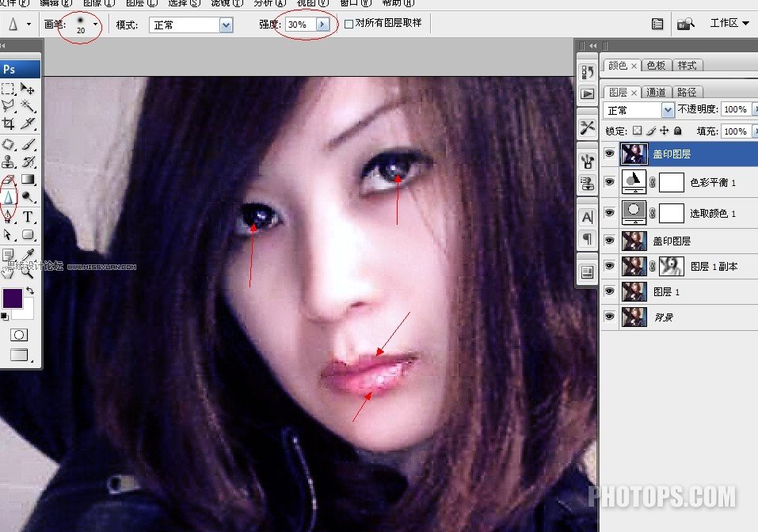Open the 工作区 workspace menu
This screenshot has height=532, width=758.
(x=729, y=23)
